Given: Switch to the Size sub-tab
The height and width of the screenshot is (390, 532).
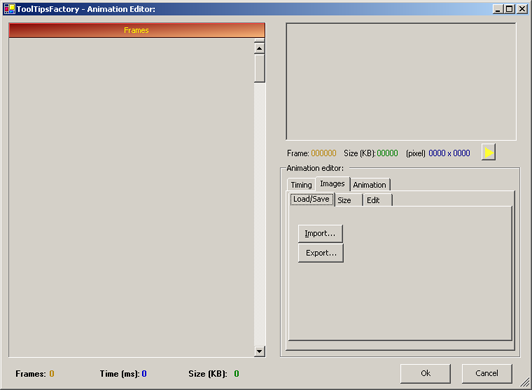Looking at the screenshot, I should (348, 200).
